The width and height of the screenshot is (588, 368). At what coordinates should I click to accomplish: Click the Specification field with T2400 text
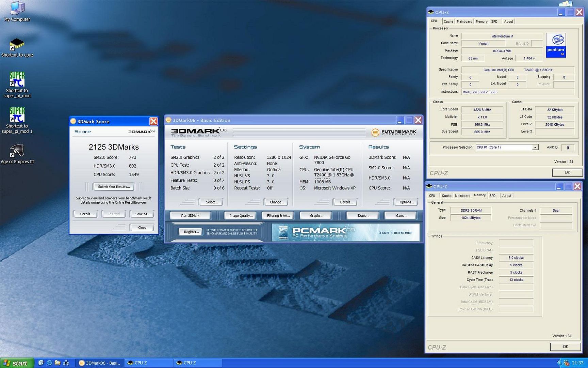(x=518, y=70)
